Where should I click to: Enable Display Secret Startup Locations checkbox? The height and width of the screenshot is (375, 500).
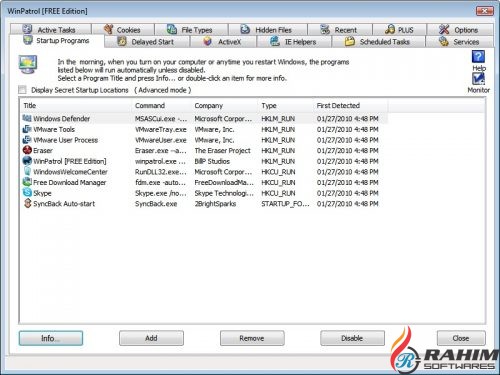point(22,90)
